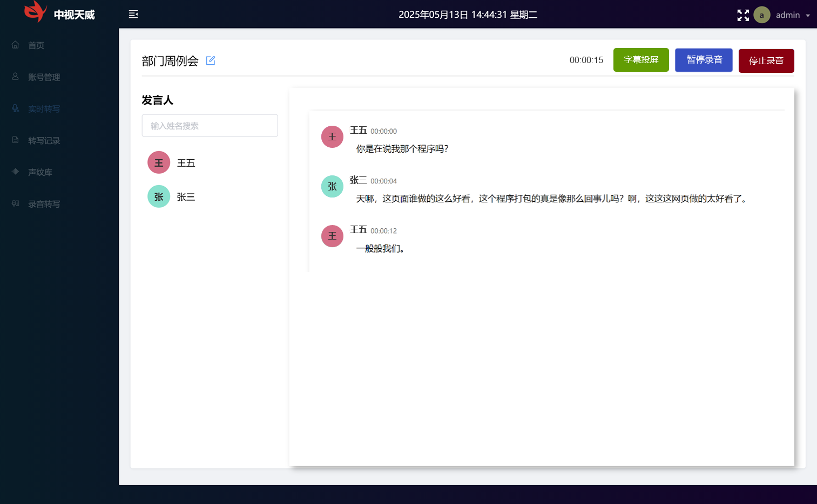This screenshot has height=504, width=817.
Task: Open the admin user avatar
Action: click(762, 15)
